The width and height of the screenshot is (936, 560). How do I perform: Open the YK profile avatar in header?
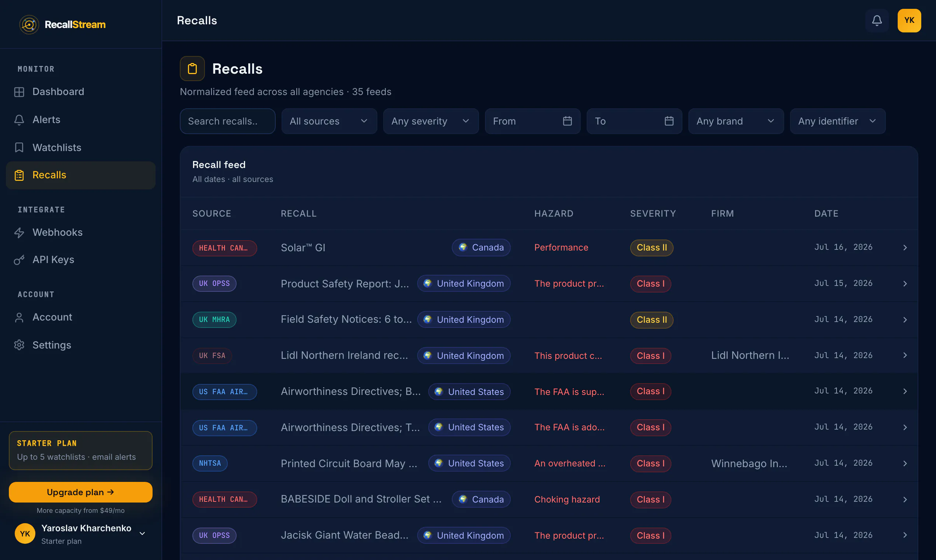pos(909,20)
